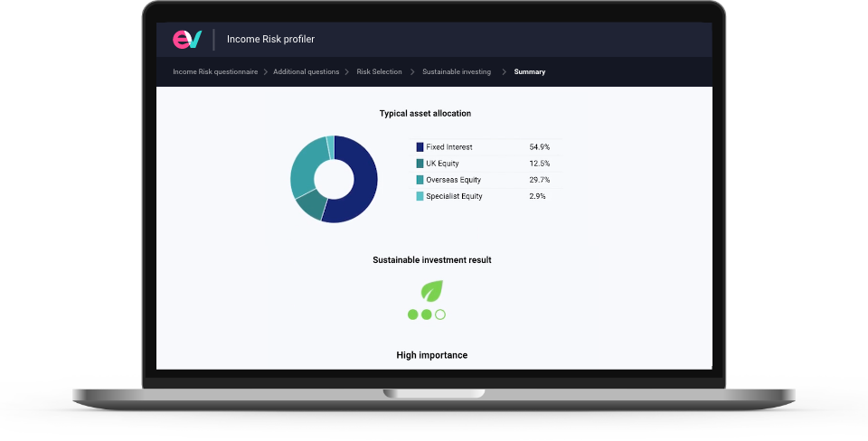The image size is (868, 441).
Task: Navigate to Risk Selection step
Action: pos(379,72)
